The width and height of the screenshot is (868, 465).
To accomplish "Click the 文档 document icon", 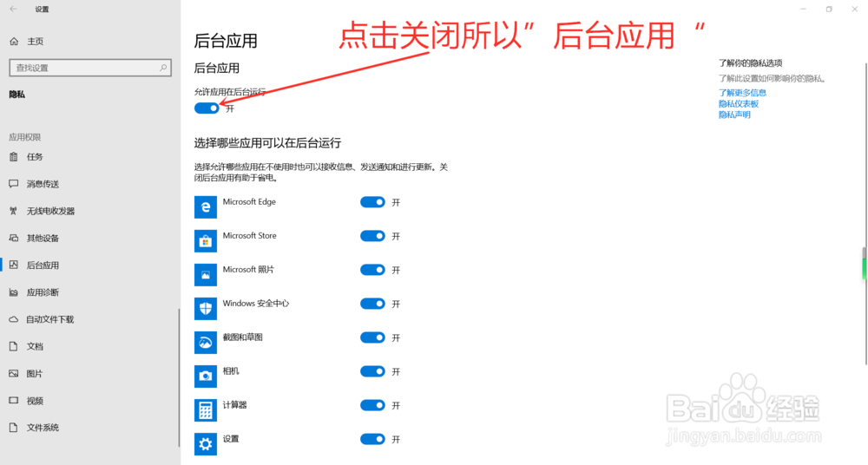I will (14, 346).
